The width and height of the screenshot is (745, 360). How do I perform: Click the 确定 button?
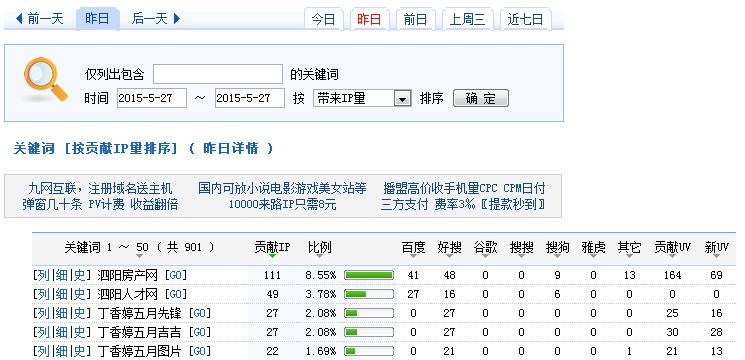coord(480,98)
